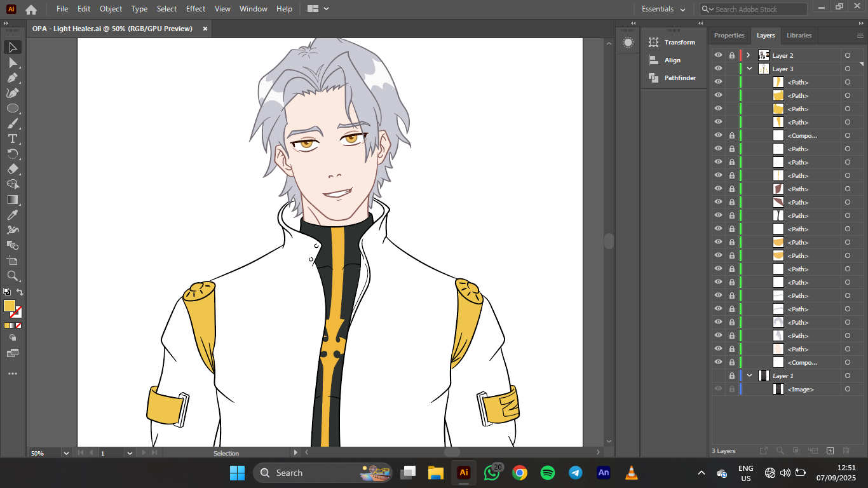This screenshot has height=488, width=868.
Task: Collapse Layer 3 sublayers
Action: point(749,69)
